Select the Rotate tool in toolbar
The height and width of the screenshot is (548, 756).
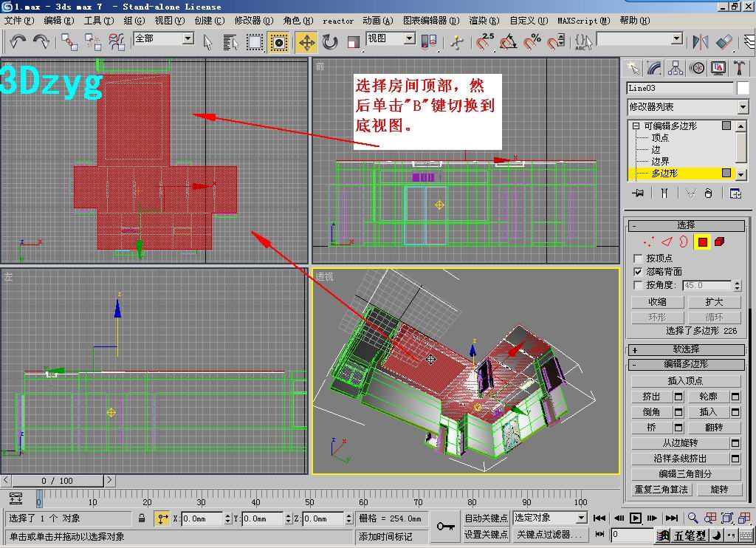[330, 42]
